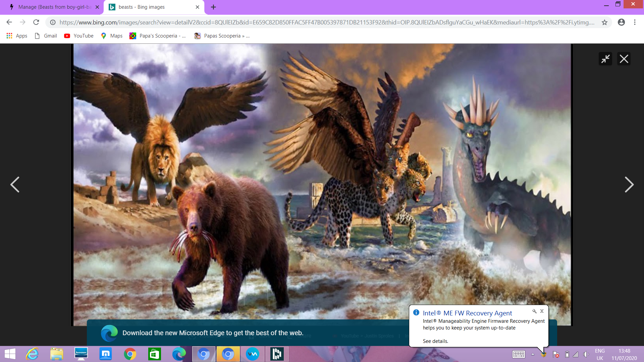The image size is (644, 362).
Task: Open blue wave app on taskbar
Action: click(253, 354)
